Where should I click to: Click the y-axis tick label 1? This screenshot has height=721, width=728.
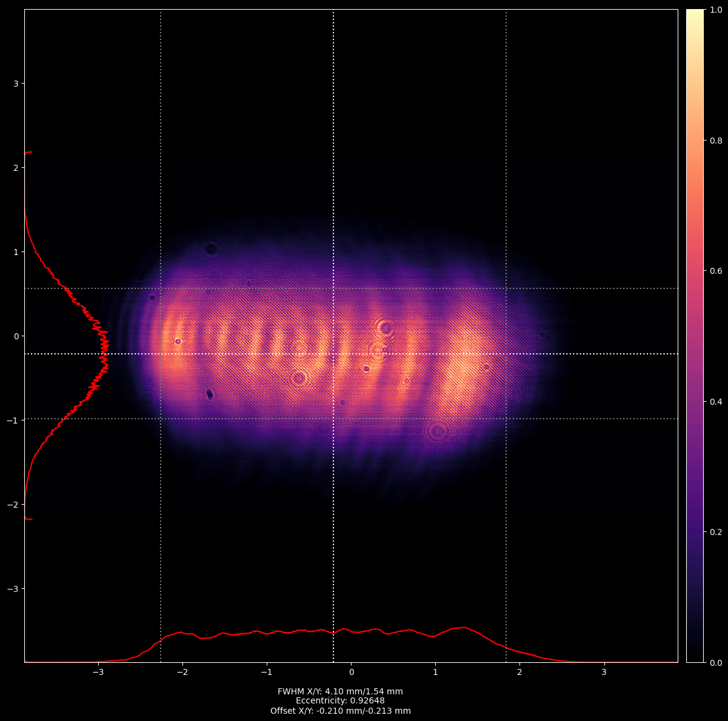[x=16, y=251]
